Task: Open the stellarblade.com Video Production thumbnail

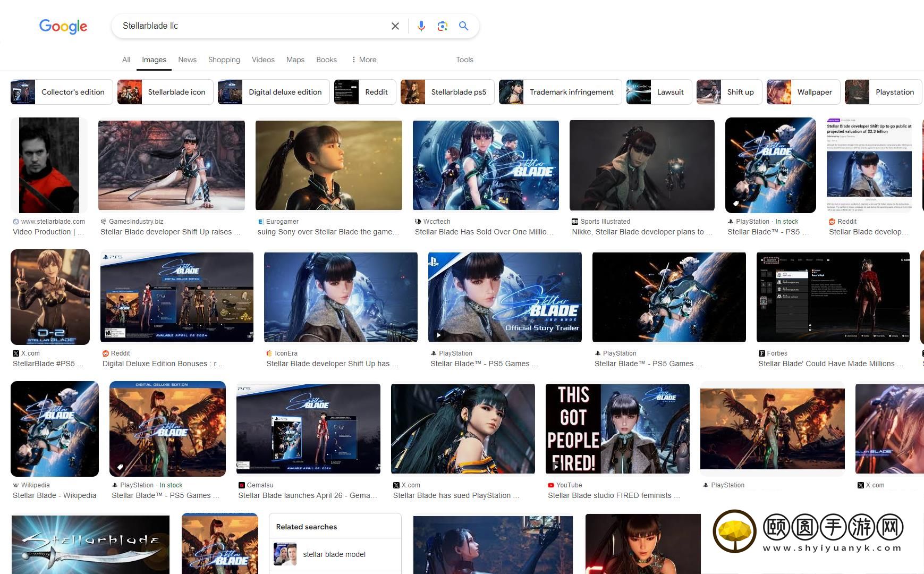Action: [x=49, y=165]
